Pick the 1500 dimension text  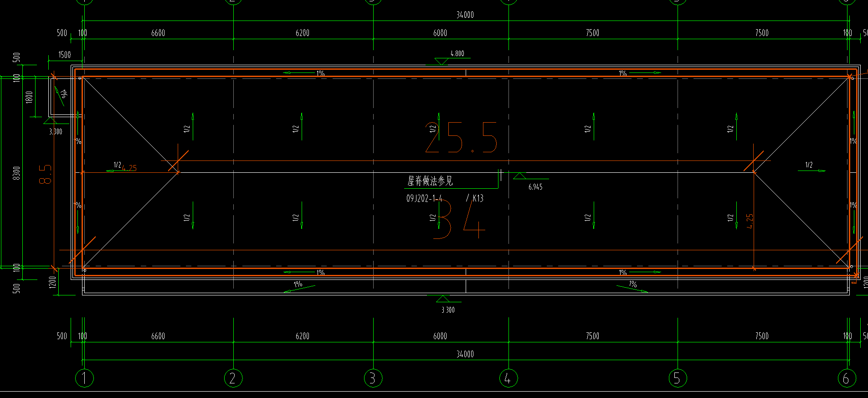[x=65, y=55]
